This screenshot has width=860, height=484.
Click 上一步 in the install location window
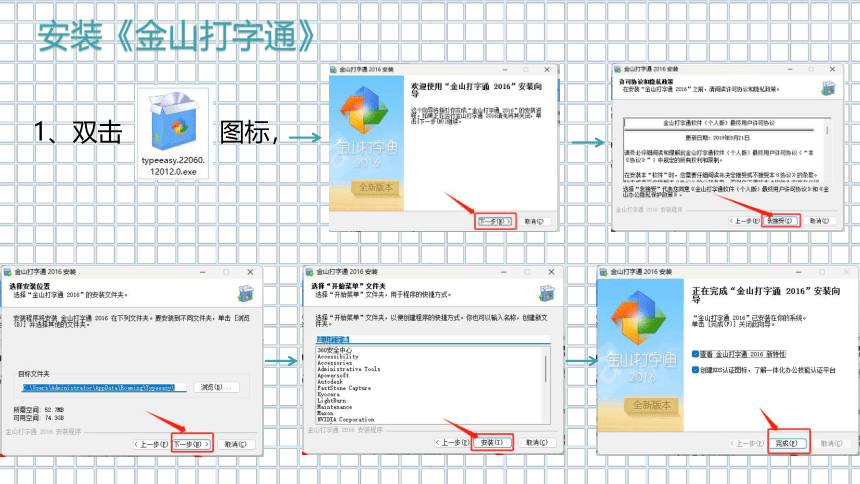pos(152,444)
